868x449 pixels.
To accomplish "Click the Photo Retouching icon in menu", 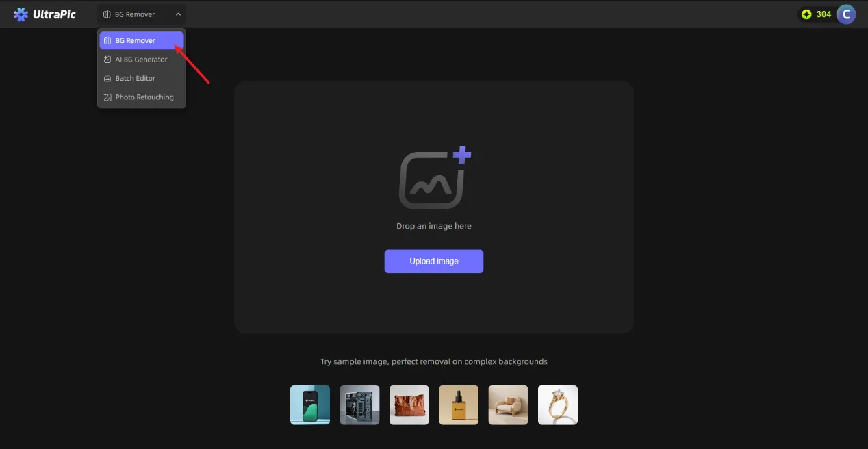I will click(x=107, y=97).
